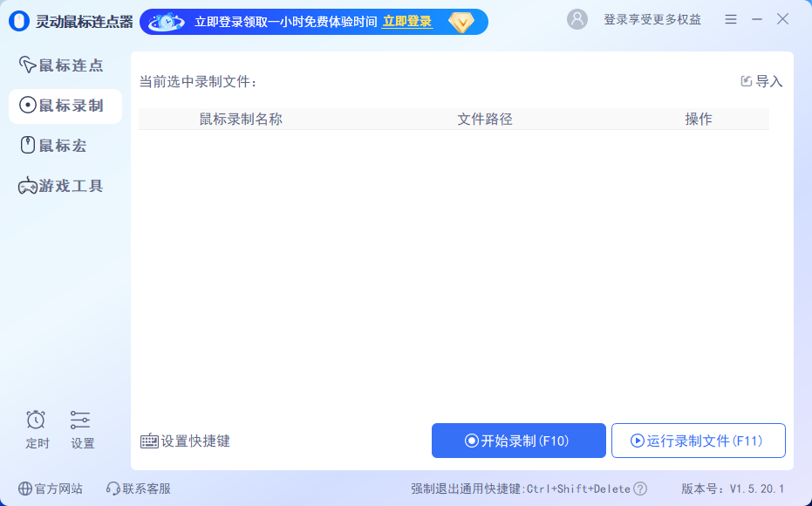Screen dimensions: 812x506
Task: Click the app logo icon in title bar
Action: pos(18,22)
